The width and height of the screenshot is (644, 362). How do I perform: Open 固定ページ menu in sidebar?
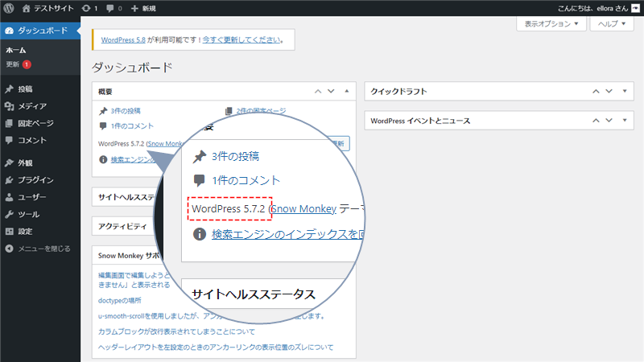(x=40, y=123)
